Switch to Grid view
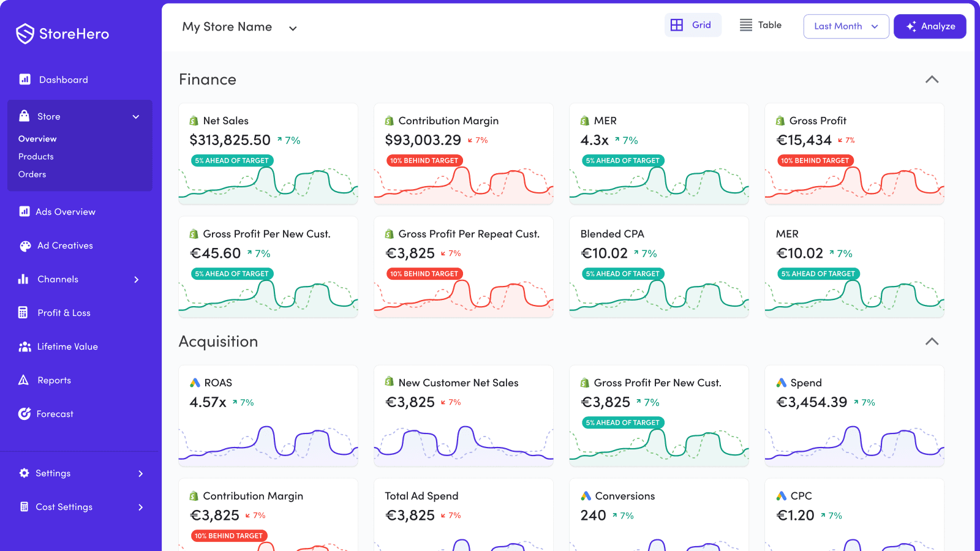This screenshot has height=551, width=980. click(693, 25)
